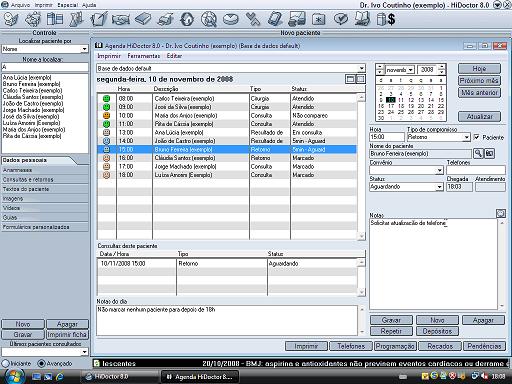The height and width of the screenshot is (384, 512).
Task: Click status face icon on 18:00 Luiza row
Action: pos(106,175)
